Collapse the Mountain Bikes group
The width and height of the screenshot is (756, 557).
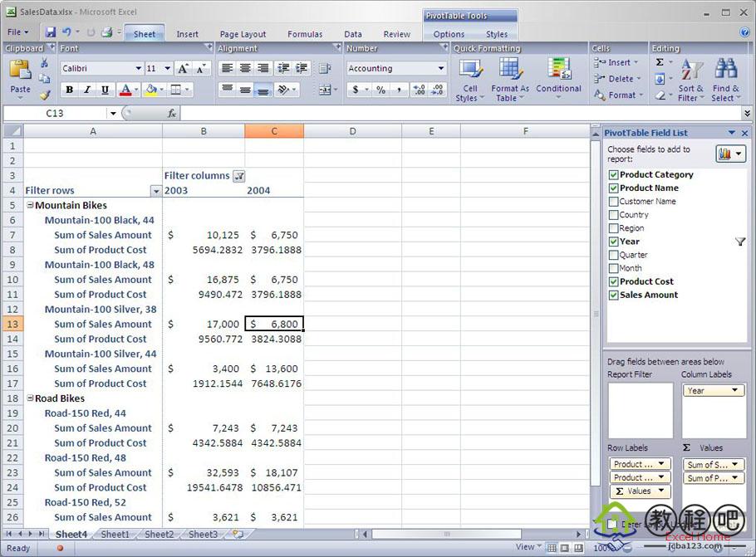[x=31, y=205]
